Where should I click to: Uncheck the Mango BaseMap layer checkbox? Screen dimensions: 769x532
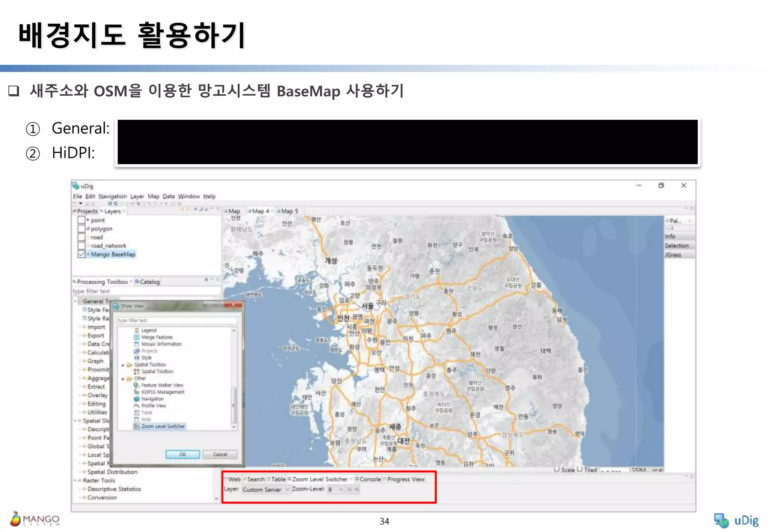pos(81,254)
